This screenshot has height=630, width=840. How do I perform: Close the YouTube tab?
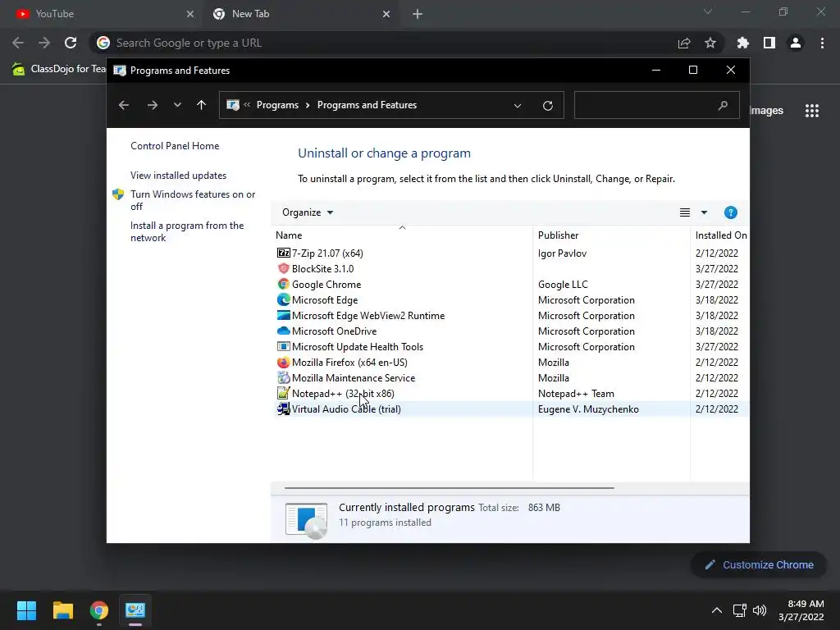point(190,14)
